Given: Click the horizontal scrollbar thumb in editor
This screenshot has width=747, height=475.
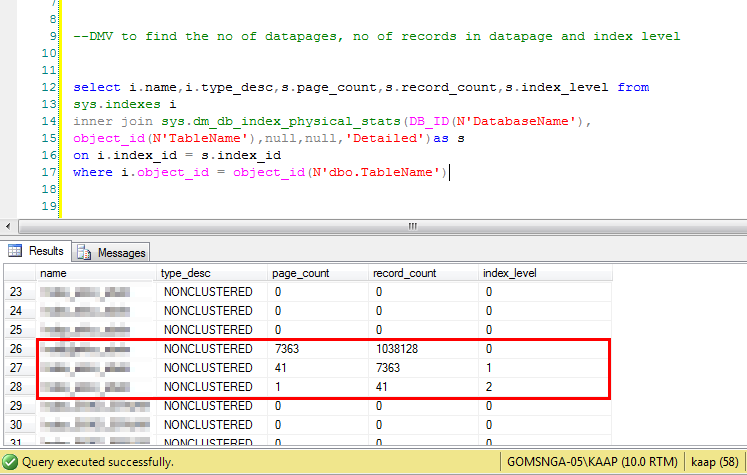Looking at the screenshot, I should (x=413, y=226).
